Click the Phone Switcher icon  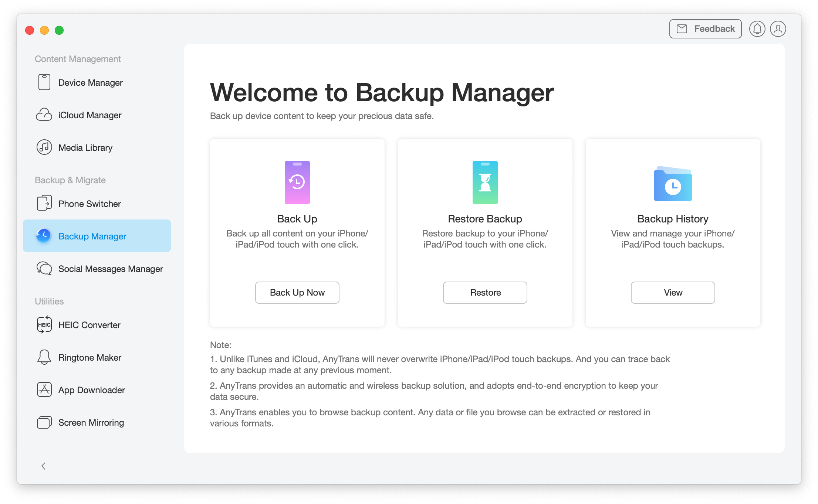tap(44, 203)
